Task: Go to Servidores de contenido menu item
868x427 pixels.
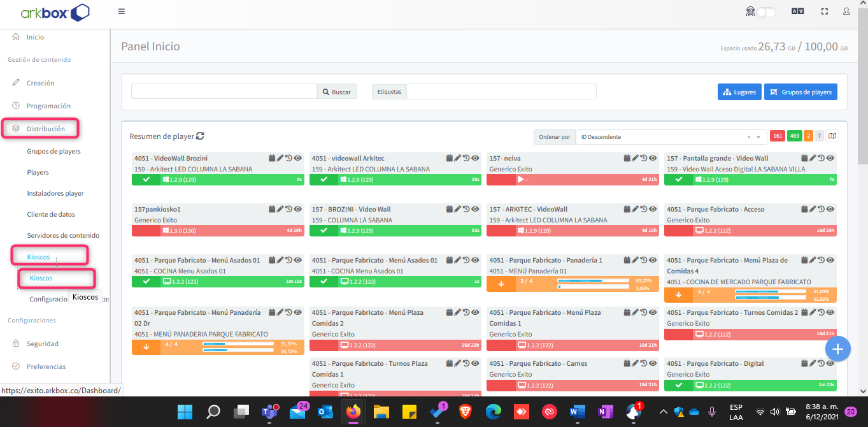Action: [x=63, y=235]
